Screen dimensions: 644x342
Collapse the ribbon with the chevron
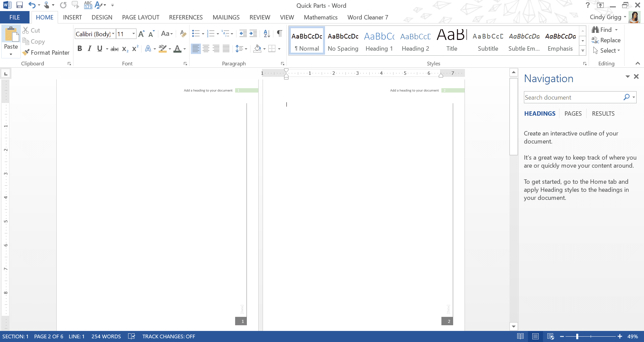[x=638, y=63]
